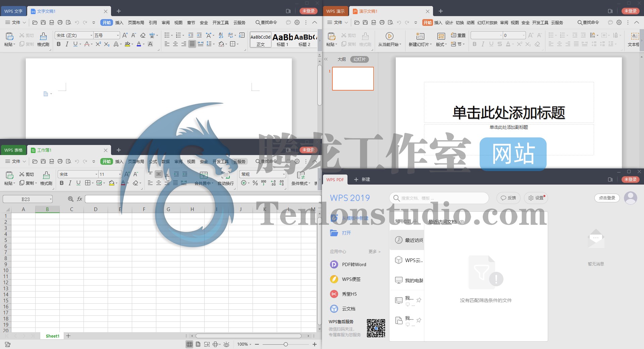Toggle justify alignment in WPS Writer
This screenshot has height=349, width=644.
(192, 44)
